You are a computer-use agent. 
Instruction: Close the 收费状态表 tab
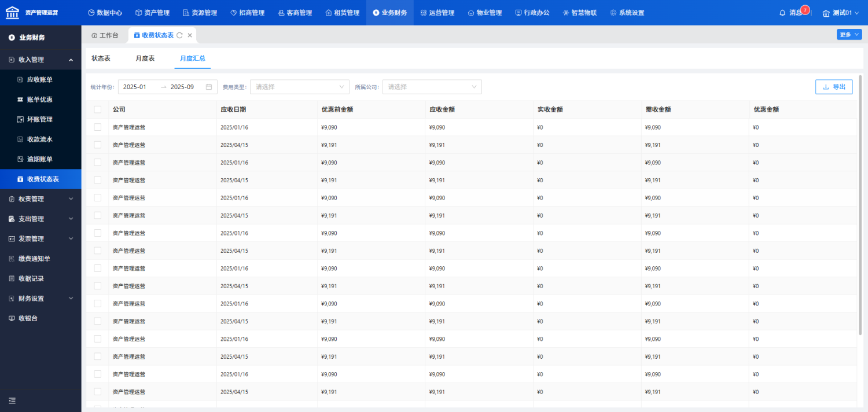[x=190, y=35]
